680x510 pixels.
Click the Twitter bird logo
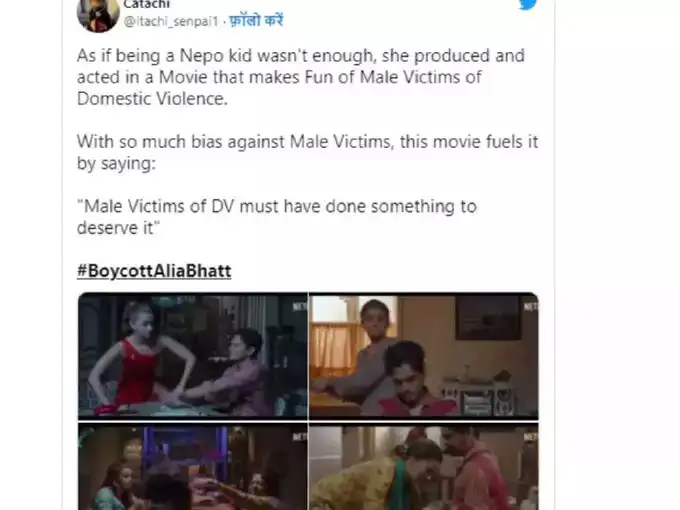coord(528,5)
